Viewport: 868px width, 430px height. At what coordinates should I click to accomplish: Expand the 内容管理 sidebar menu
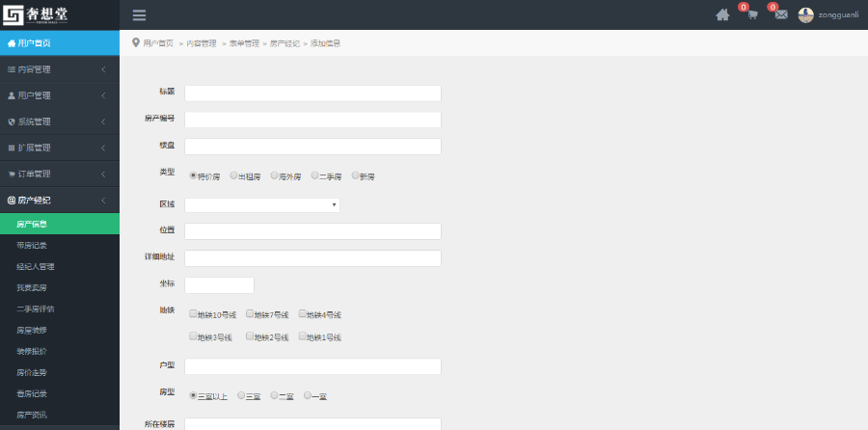pyautogui.click(x=60, y=69)
